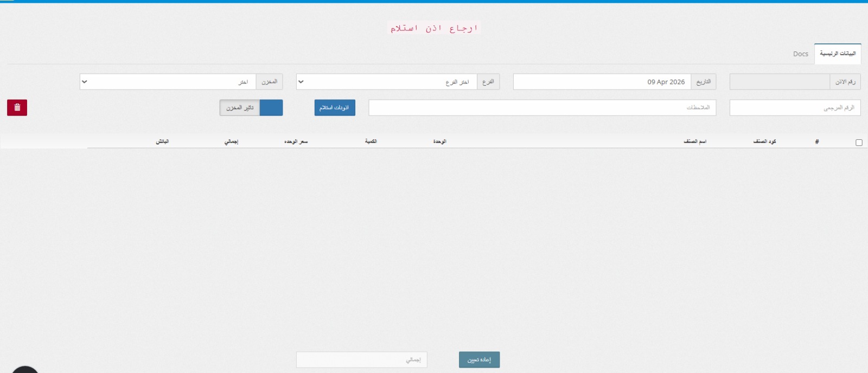Click the الكمية column header

[371, 142]
